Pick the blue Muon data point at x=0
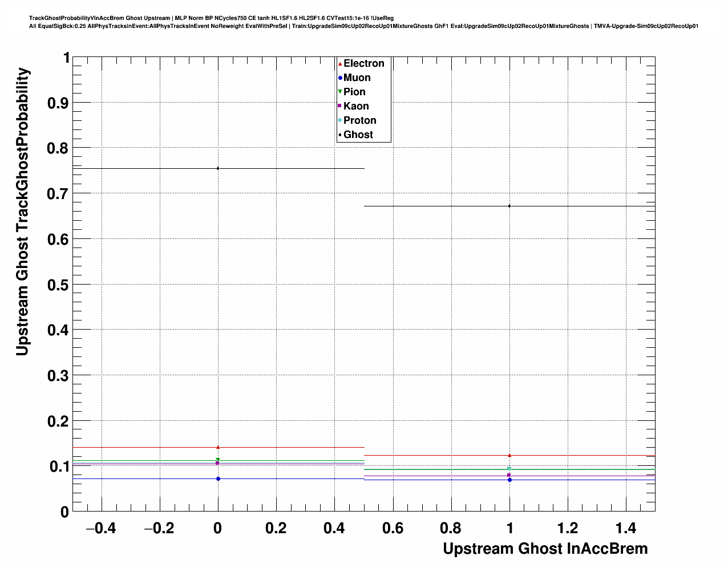 218,478
